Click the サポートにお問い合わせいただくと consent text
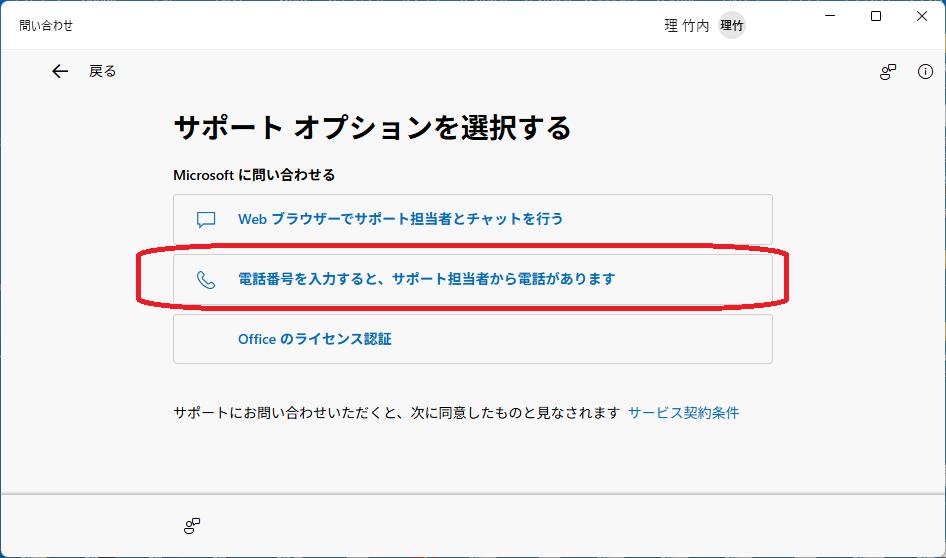 click(396, 413)
